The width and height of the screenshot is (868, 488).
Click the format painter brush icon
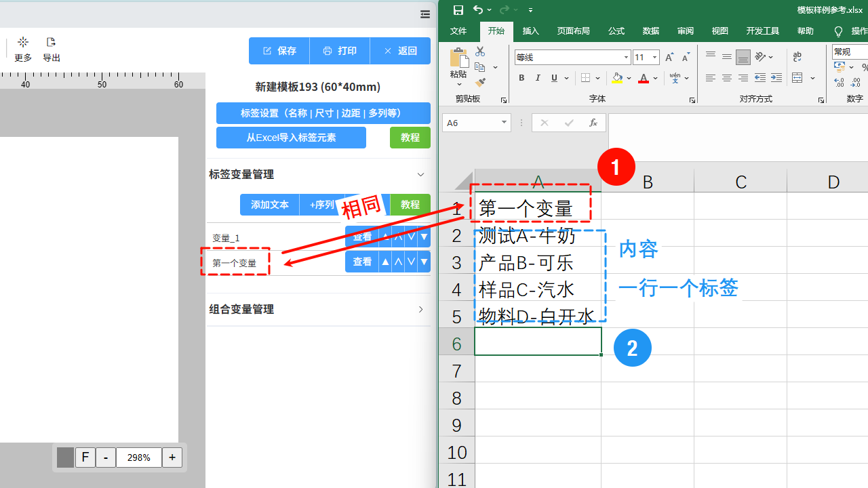click(x=480, y=83)
